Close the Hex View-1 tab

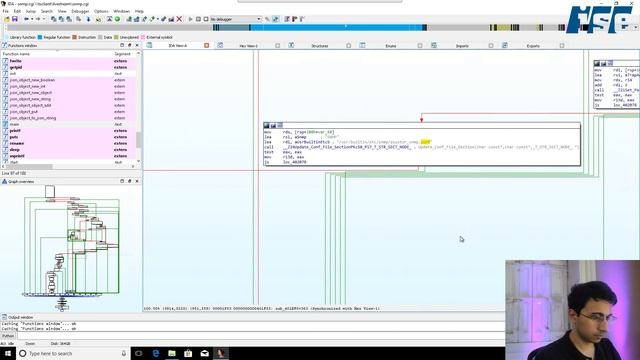278,46
